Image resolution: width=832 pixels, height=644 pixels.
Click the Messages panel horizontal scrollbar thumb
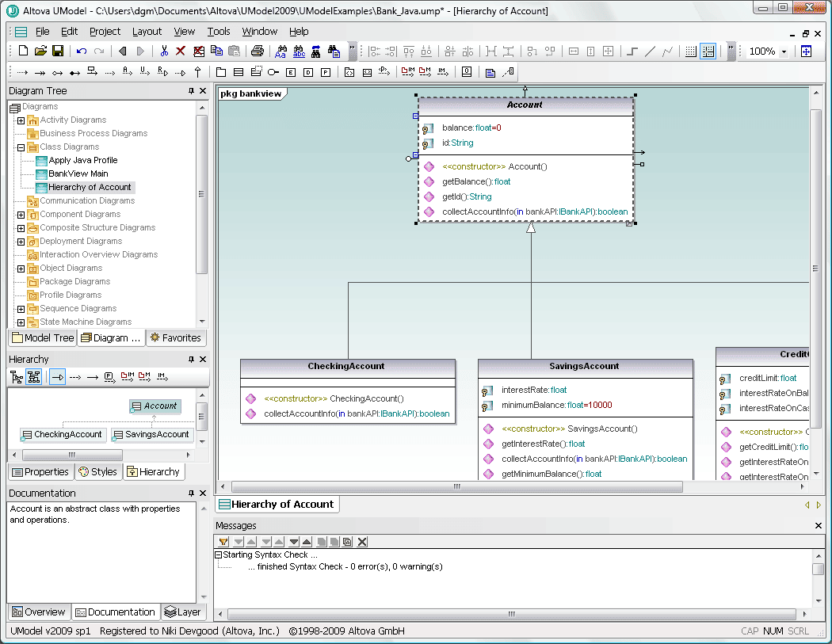pyautogui.click(x=512, y=614)
